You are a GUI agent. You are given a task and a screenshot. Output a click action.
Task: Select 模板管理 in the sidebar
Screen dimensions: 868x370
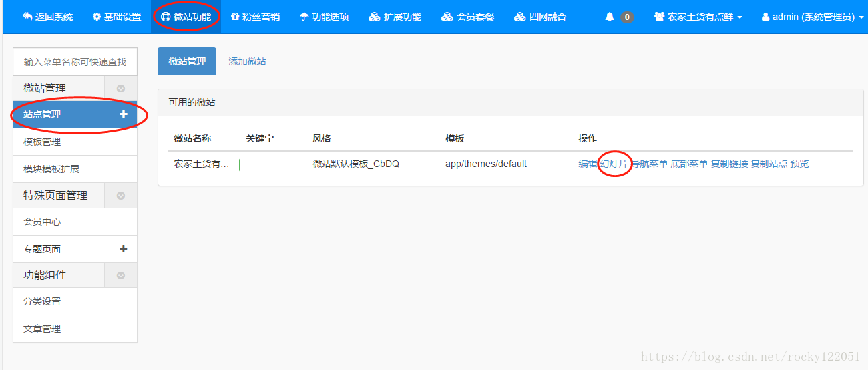pos(75,142)
